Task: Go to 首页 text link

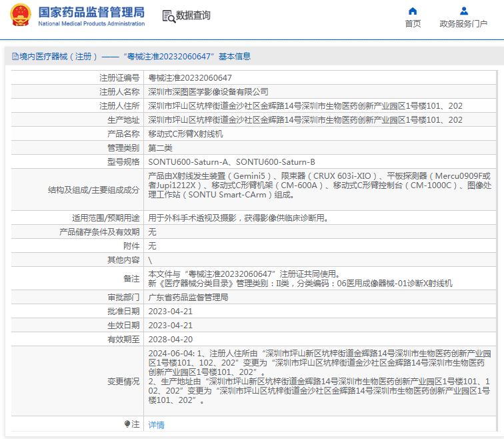Action: (x=413, y=24)
